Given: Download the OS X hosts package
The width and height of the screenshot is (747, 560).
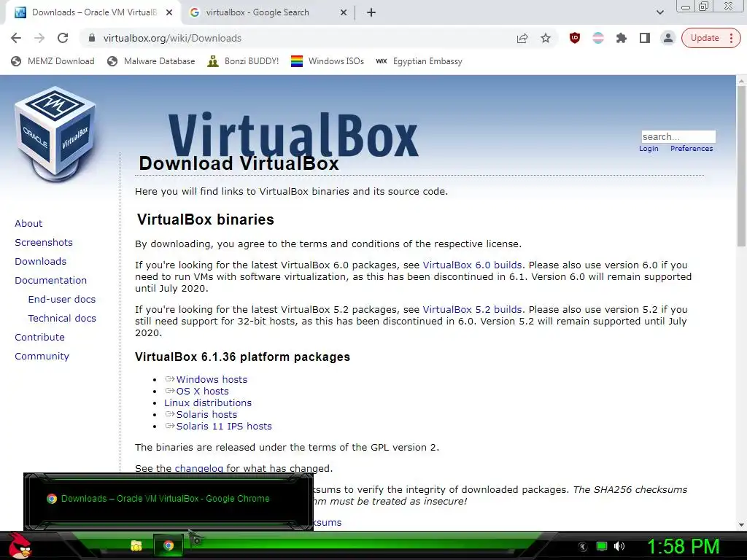Looking at the screenshot, I should 203,392.
